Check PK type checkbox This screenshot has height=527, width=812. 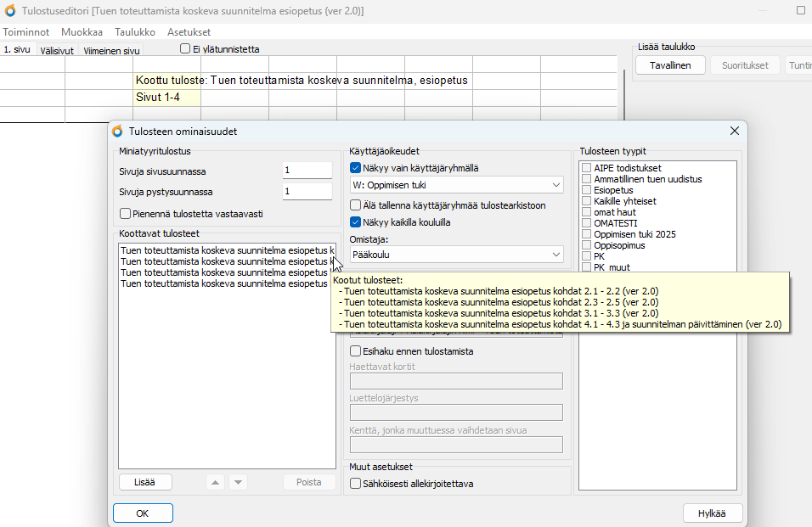(x=586, y=256)
